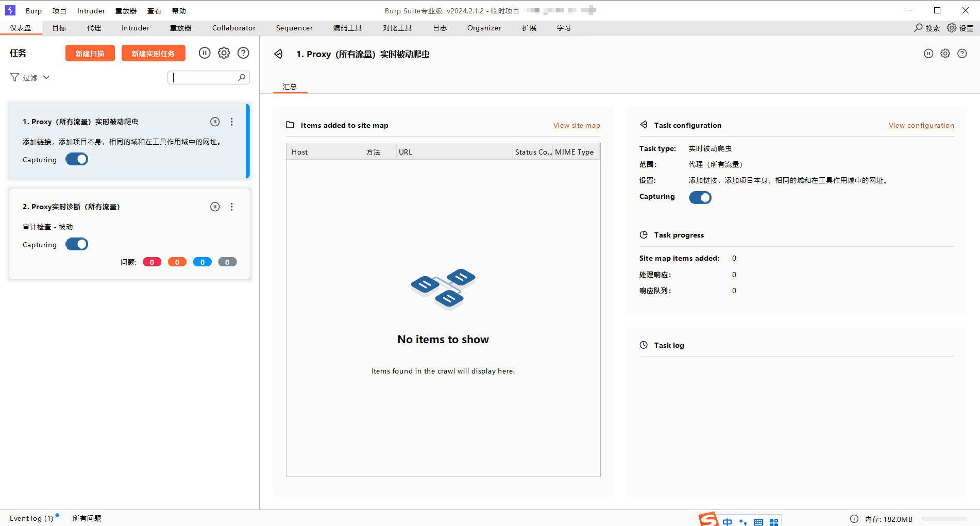
Task: Click the memory usage bar in status bar
Action: (944, 519)
